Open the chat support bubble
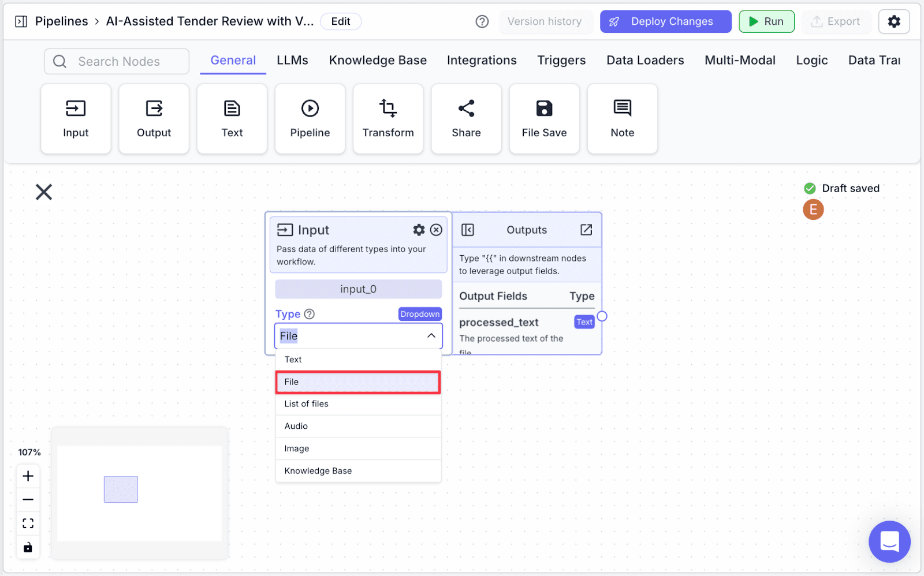Viewport: 924px width, 576px height. (x=889, y=541)
